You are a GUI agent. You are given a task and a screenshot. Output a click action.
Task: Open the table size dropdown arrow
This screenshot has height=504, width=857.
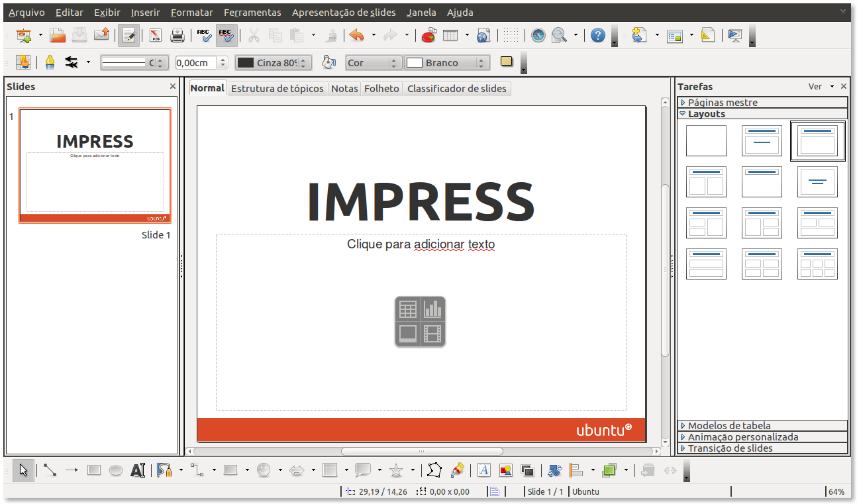(468, 36)
